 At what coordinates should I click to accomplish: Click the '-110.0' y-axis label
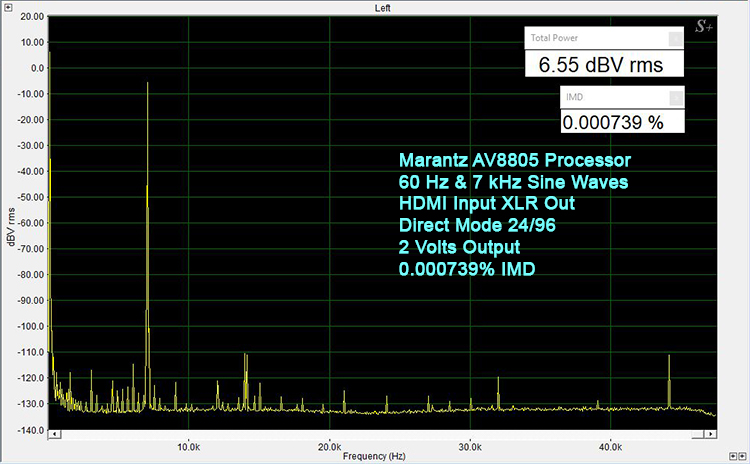tap(31, 353)
